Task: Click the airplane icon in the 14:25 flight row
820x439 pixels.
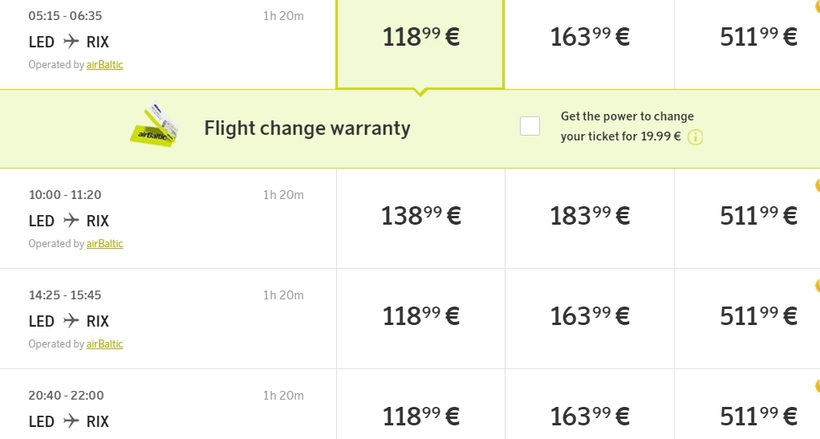Action: pyautogui.click(x=71, y=321)
